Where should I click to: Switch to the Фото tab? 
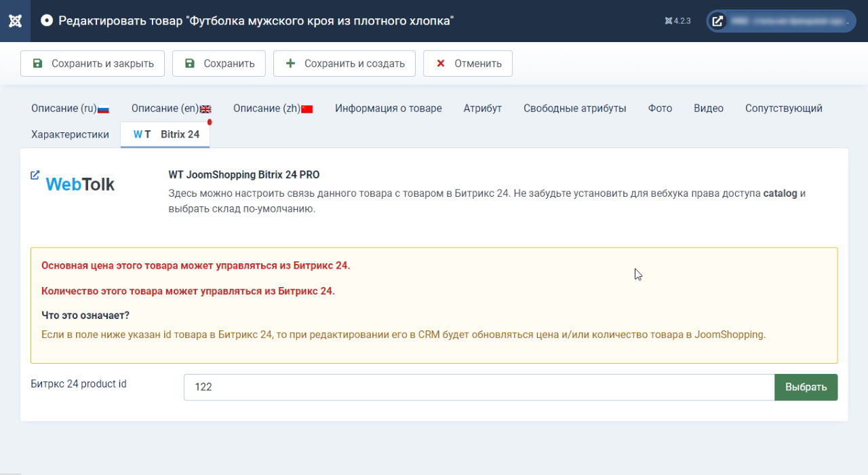pyautogui.click(x=659, y=107)
